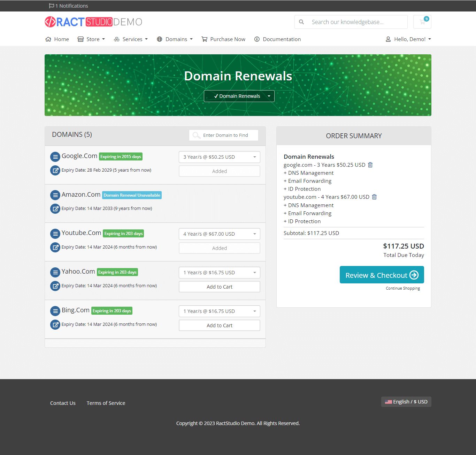Open the Terms of Service link
The height and width of the screenshot is (455, 476).
(106, 403)
